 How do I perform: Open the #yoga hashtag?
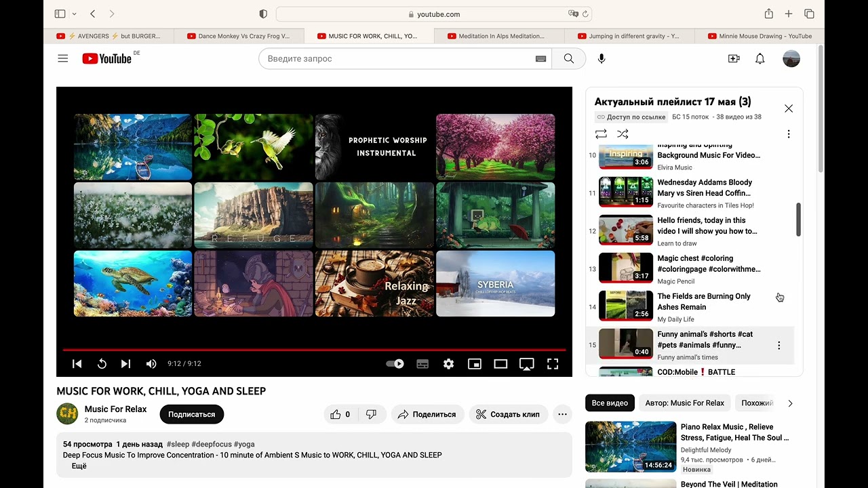coord(244,445)
